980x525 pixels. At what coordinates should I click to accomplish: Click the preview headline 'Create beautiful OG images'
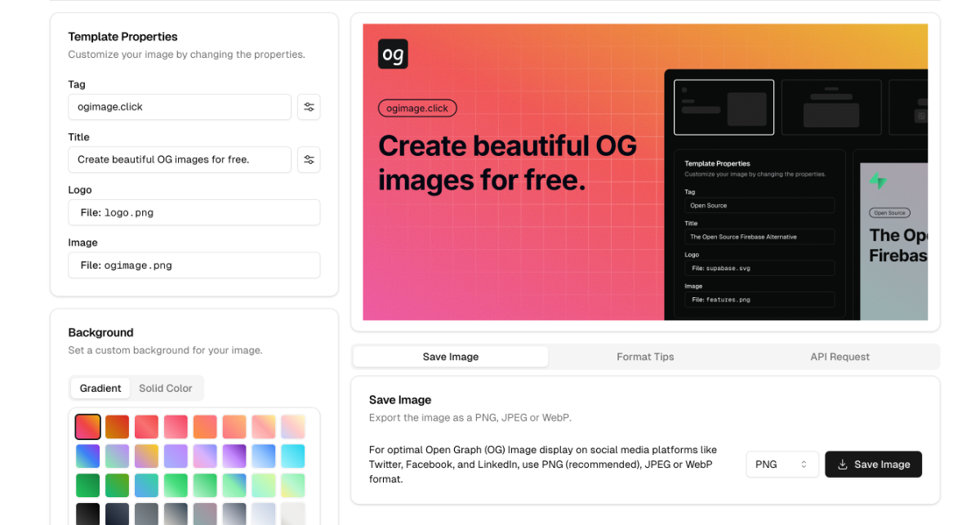pos(507,162)
